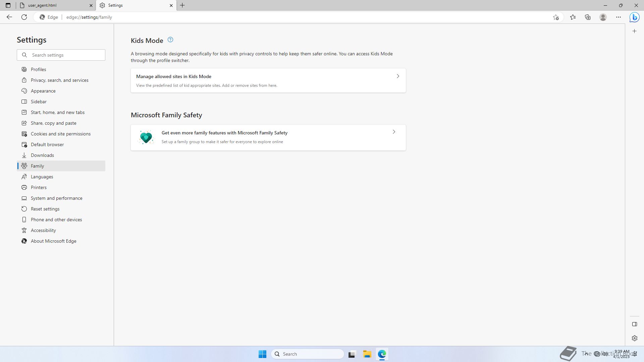Toggle the sidebar hide panel icon
This screenshot has width=644, height=362.
click(x=634, y=324)
